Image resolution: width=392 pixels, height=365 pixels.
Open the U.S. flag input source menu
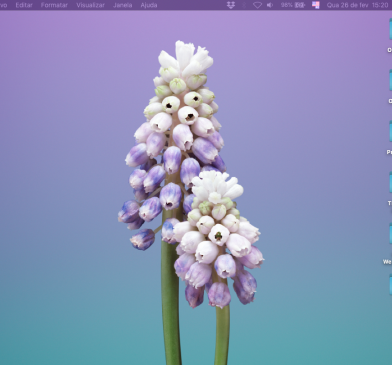point(316,5)
